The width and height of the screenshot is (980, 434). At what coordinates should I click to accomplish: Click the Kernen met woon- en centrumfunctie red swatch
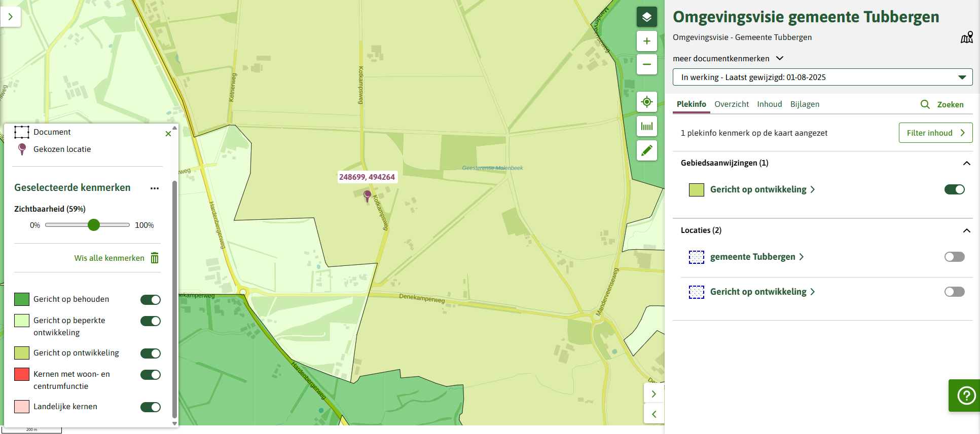[x=22, y=374]
